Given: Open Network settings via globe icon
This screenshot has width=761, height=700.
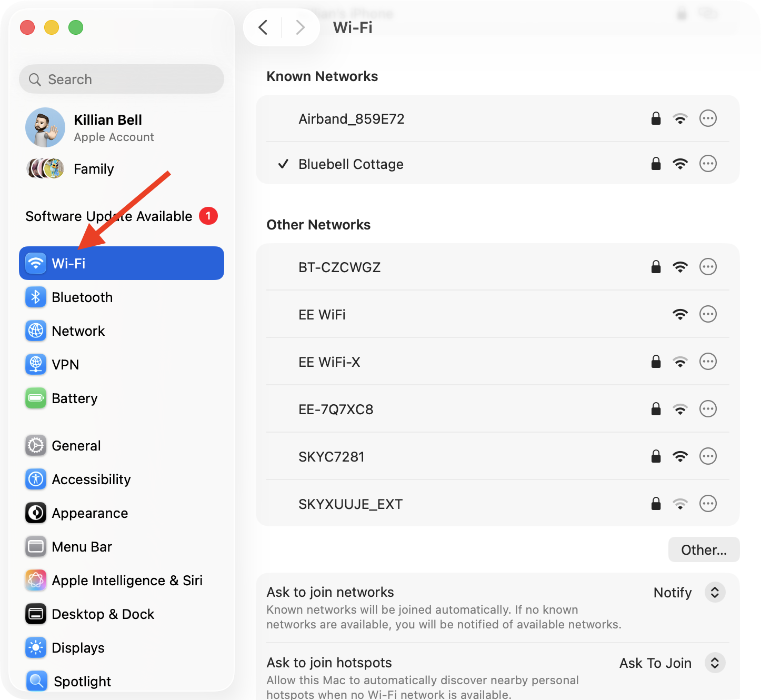Looking at the screenshot, I should pyautogui.click(x=35, y=331).
